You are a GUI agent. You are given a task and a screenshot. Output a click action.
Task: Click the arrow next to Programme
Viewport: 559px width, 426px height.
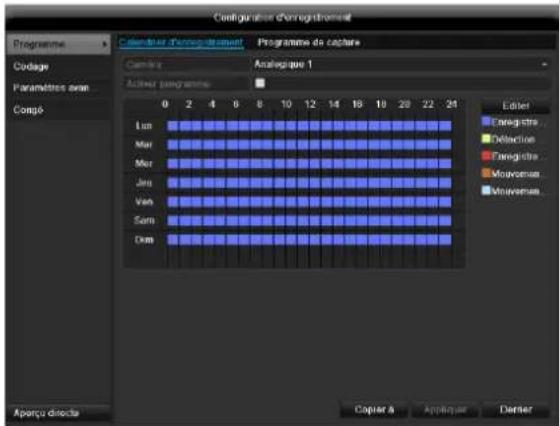pyautogui.click(x=104, y=45)
